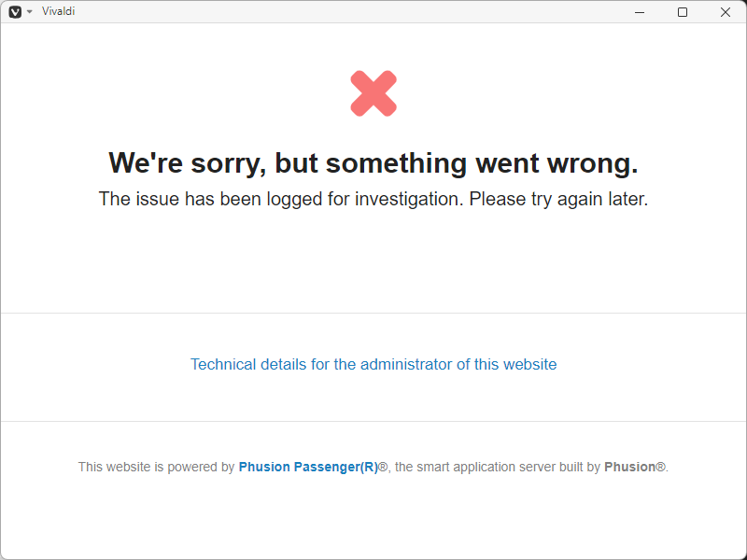Maximize the Vivaldi window
This screenshot has height=560, width=747.
683,12
